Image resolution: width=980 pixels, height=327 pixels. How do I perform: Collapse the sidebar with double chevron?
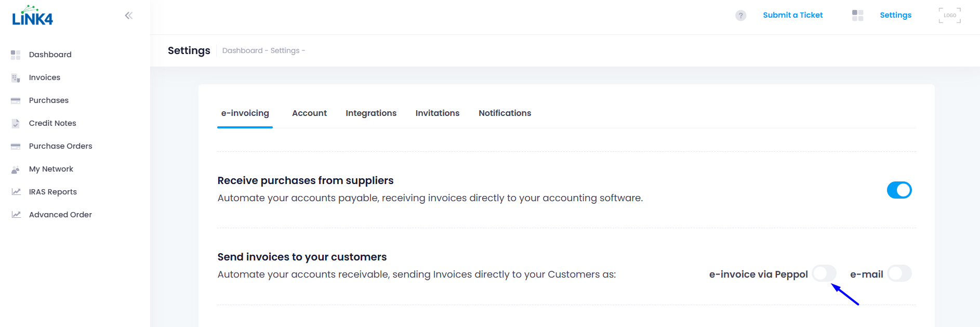129,16
